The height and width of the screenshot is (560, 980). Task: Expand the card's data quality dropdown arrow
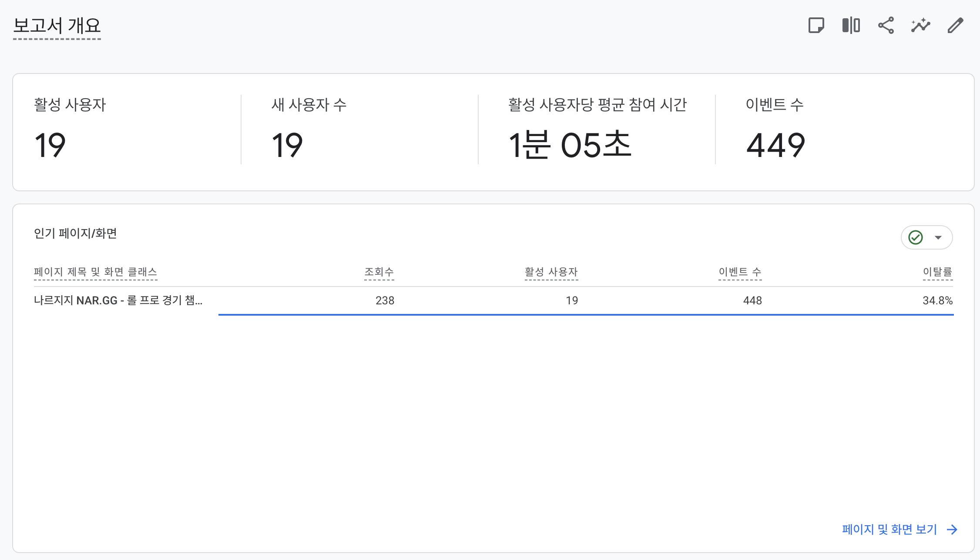point(938,237)
